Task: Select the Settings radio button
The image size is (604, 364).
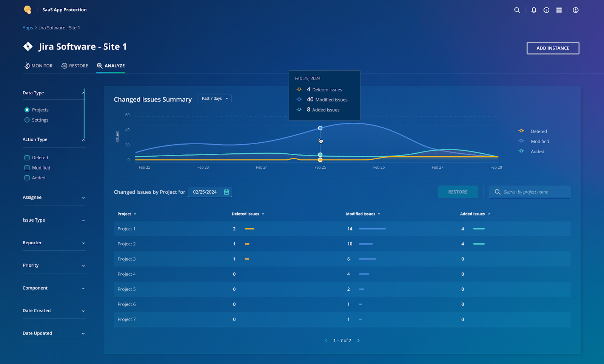Action: click(x=27, y=120)
